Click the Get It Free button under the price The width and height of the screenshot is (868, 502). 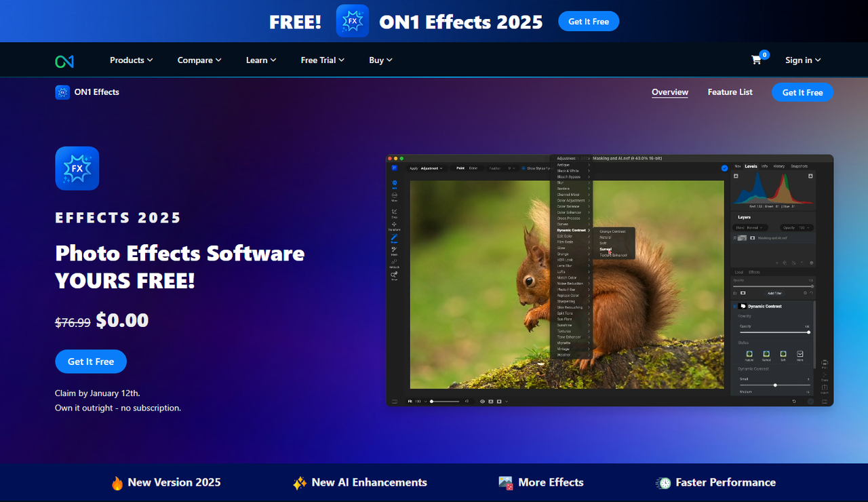(x=91, y=362)
